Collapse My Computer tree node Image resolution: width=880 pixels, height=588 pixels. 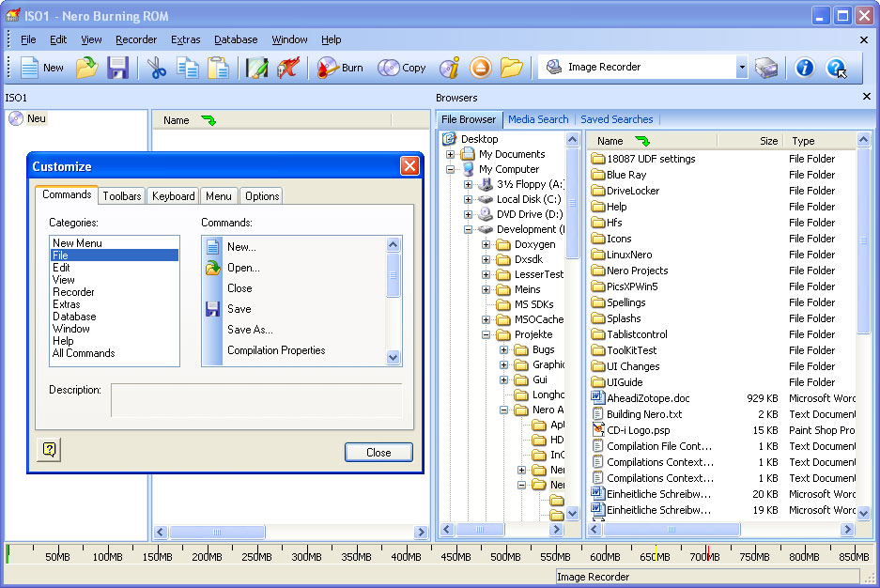click(450, 169)
